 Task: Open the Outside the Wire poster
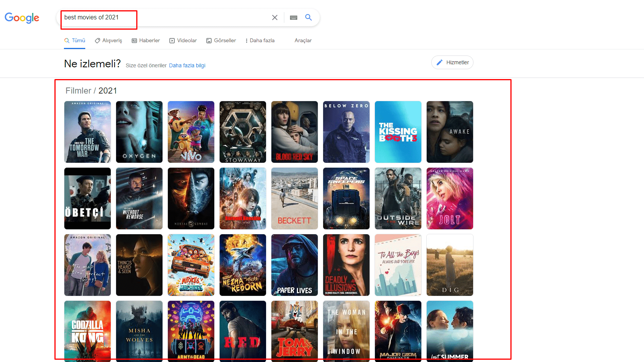(x=398, y=198)
